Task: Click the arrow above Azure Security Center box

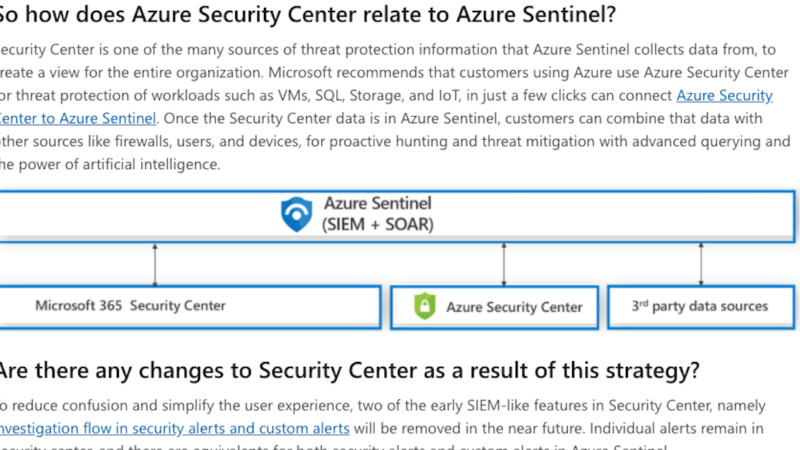Action: point(504,264)
